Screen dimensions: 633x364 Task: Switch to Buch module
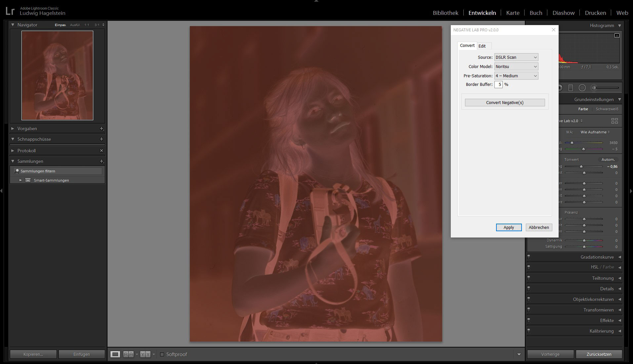click(536, 13)
